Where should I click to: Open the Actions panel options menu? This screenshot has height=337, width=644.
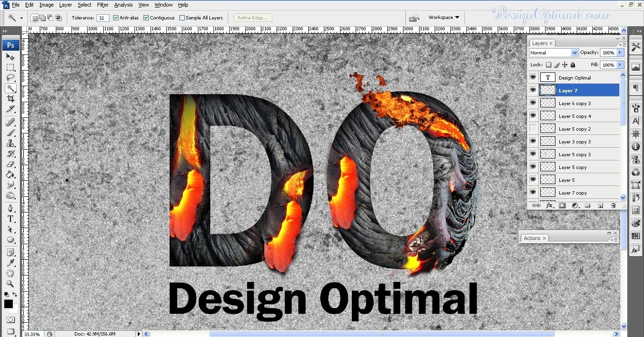click(615, 239)
